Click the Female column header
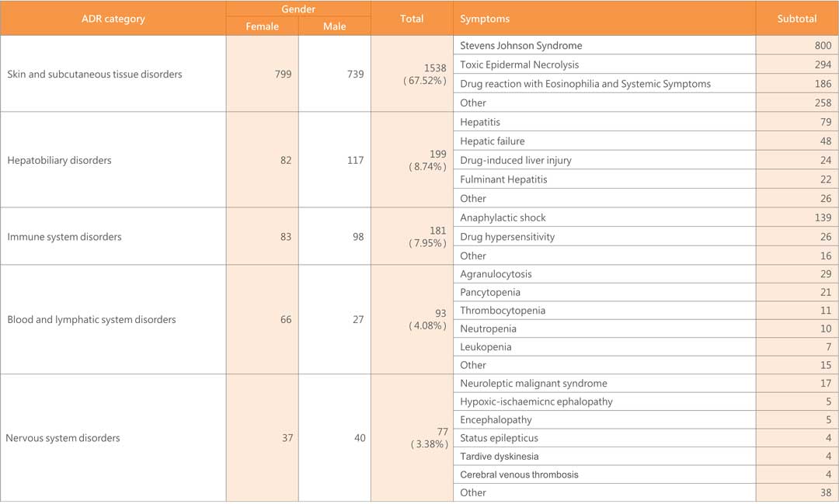The image size is (839, 504). coord(261,26)
